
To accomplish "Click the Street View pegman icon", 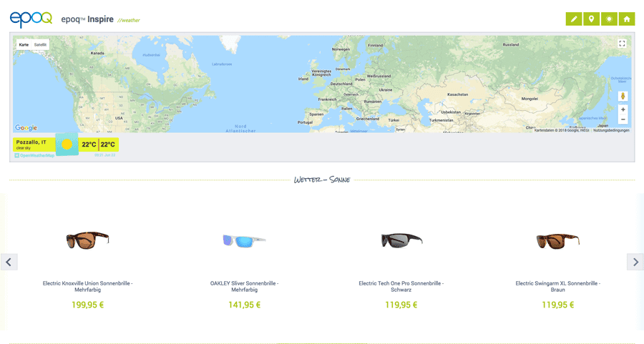I will point(623,97).
